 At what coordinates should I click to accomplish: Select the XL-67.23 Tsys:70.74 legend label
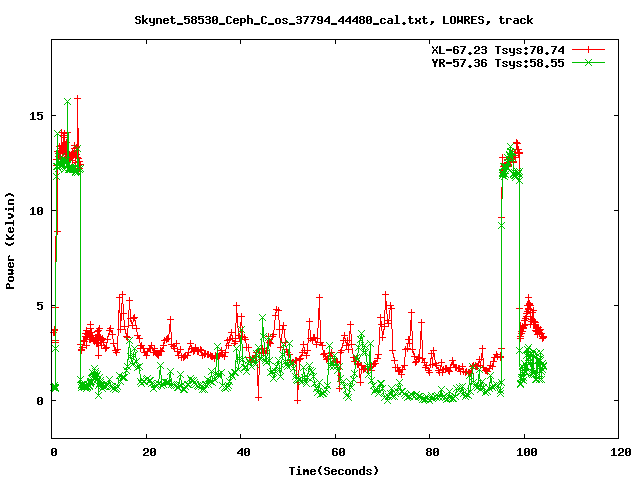point(498,50)
